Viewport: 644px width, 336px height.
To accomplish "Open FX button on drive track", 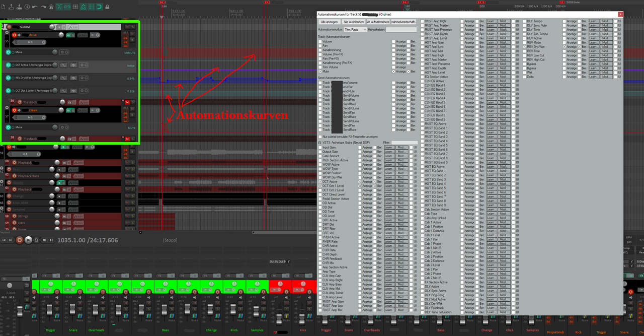I will (68, 35).
